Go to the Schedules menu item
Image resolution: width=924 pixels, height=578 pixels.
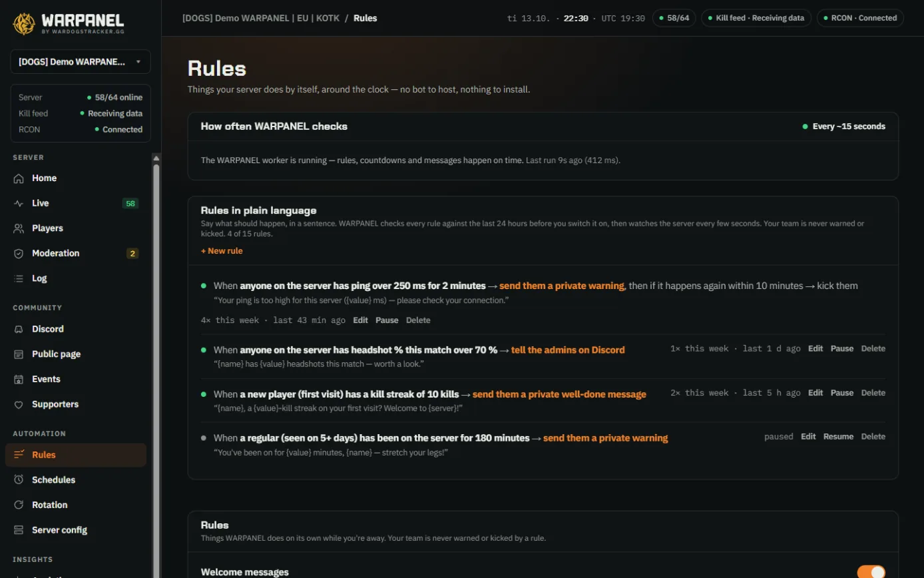[x=76, y=480]
